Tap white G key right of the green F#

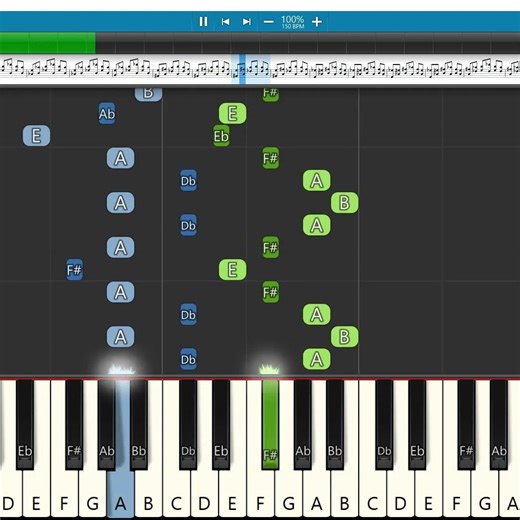289,493
